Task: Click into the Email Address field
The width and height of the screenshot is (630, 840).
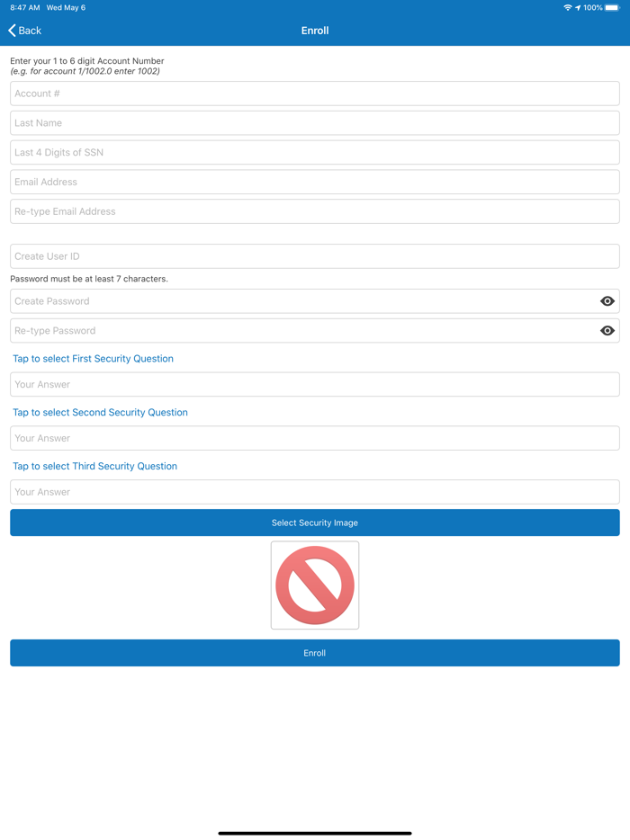Action: (x=315, y=183)
